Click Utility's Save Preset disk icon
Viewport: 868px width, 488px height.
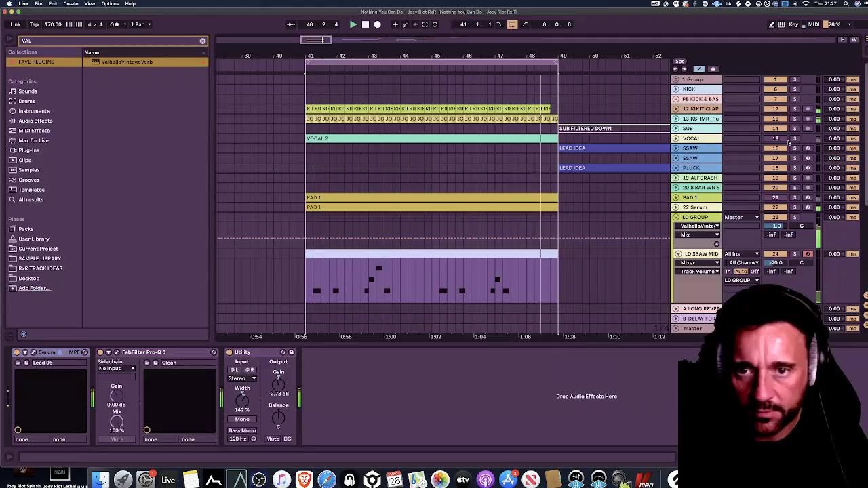click(292, 352)
